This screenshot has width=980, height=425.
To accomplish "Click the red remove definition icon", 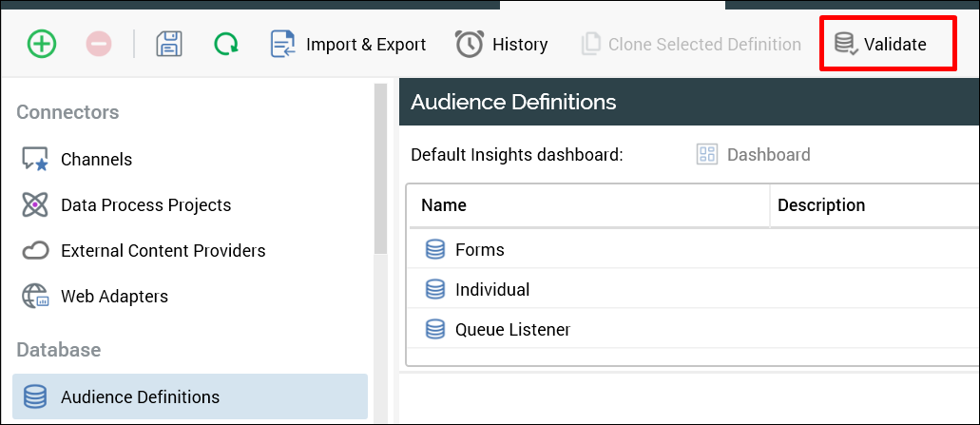I will 99,44.
